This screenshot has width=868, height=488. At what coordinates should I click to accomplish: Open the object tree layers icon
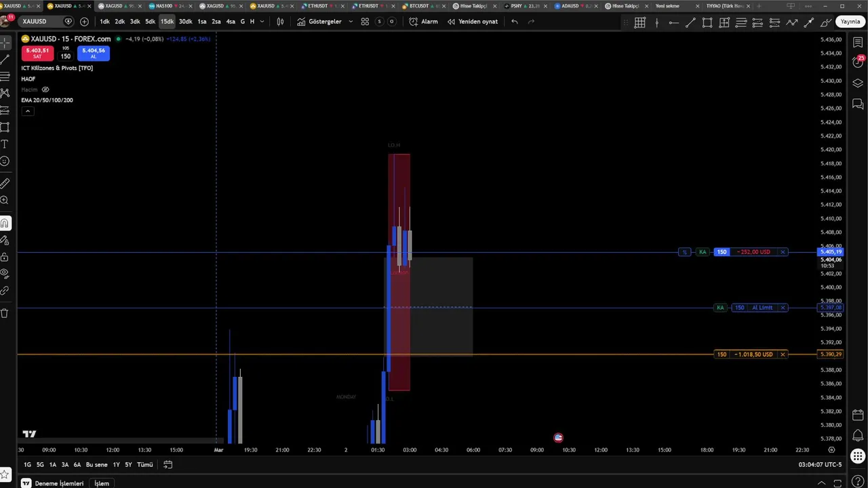858,83
